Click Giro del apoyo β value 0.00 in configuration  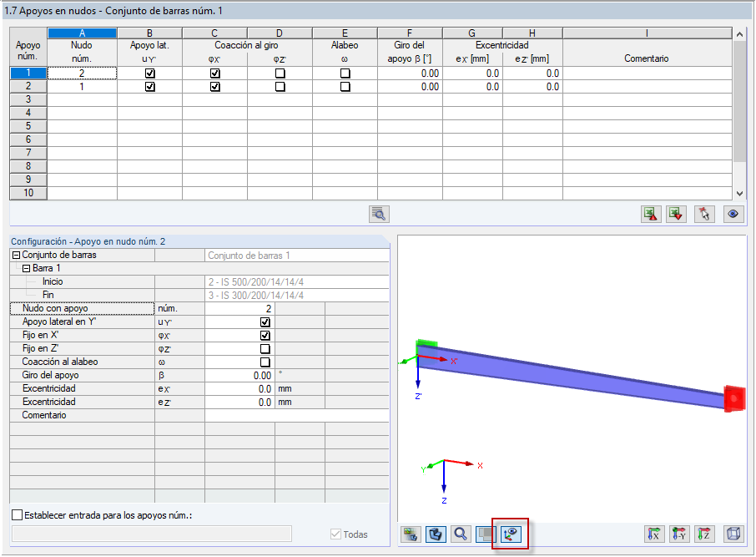point(239,376)
